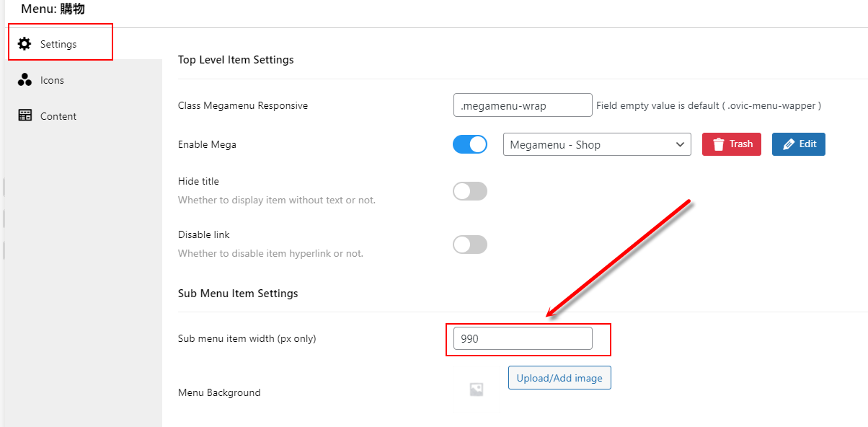Open the Settings tab
Screen dimensions: 868x427
(x=61, y=44)
